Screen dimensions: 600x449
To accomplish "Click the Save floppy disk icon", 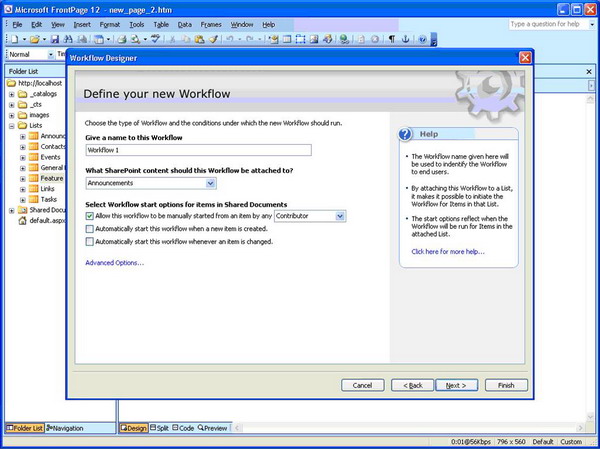I will click(55, 39).
